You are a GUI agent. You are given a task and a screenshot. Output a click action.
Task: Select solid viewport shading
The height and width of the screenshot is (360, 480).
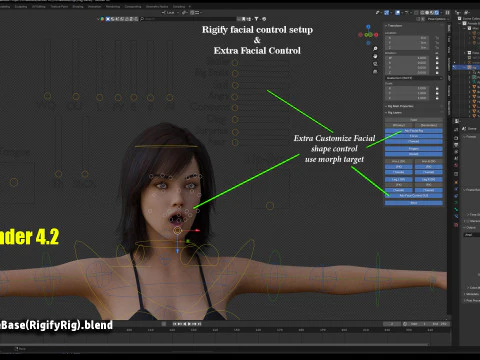coord(427,12)
